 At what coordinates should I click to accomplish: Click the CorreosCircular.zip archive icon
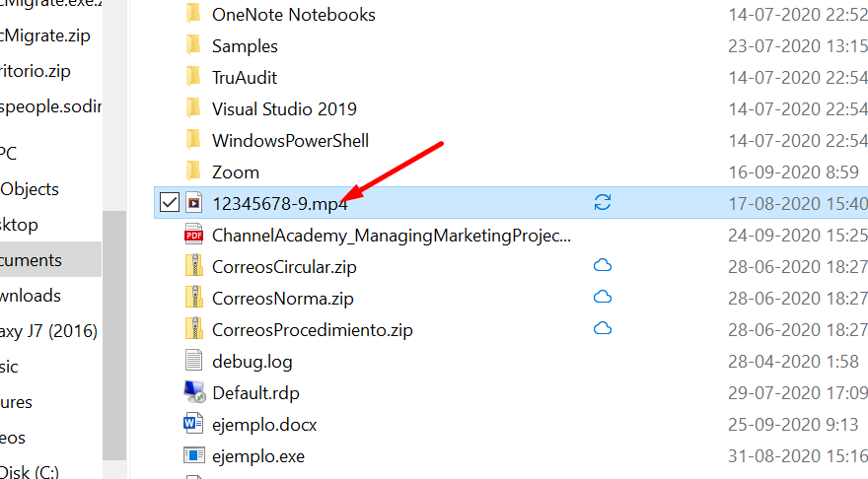pyautogui.click(x=193, y=266)
